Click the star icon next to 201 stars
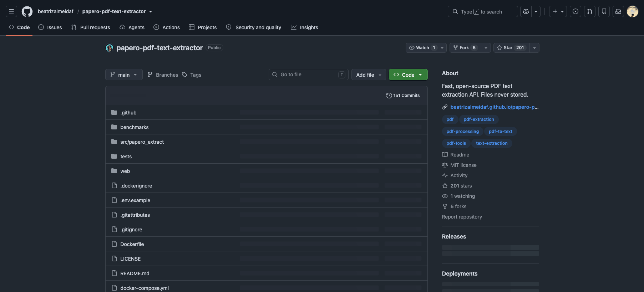This screenshot has height=292, width=644. point(445,186)
